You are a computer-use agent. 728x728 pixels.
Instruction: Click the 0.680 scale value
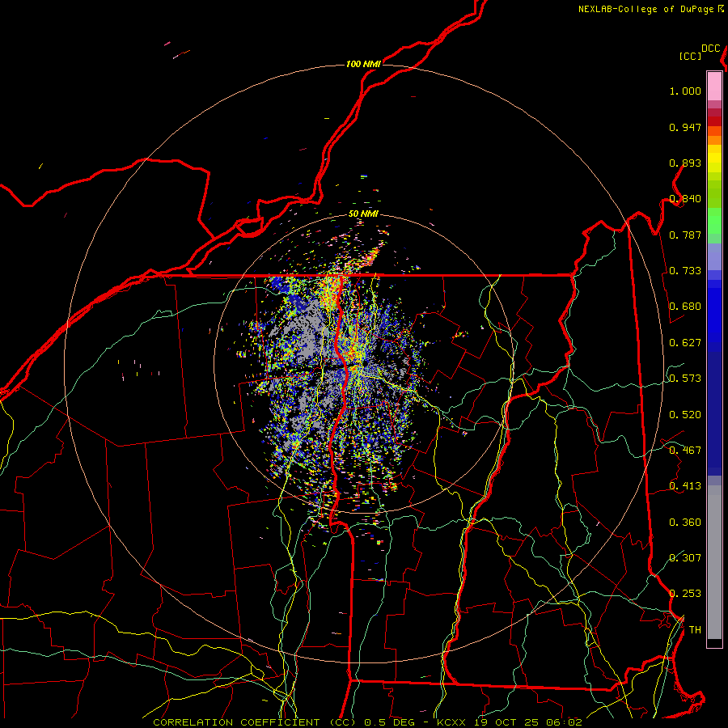coord(685,307)
